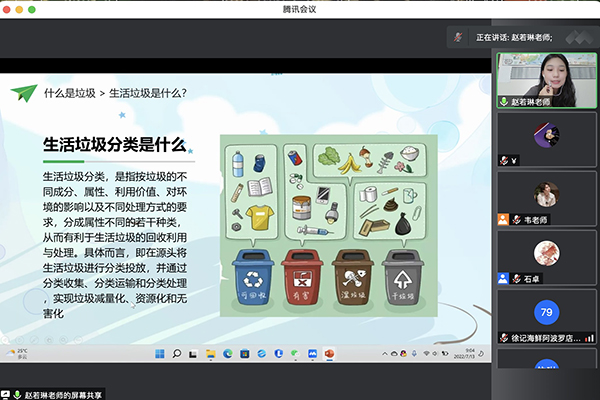The width and height of the screenshot is (600, 400).
Task: Toggle the muted microphone icon at top
Action: (x=459, y=37)
